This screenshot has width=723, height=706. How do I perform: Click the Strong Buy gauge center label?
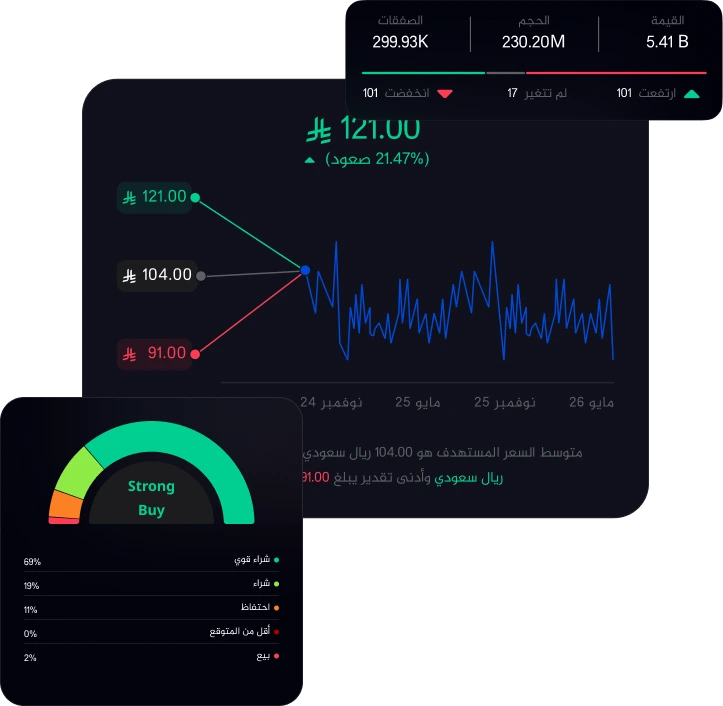click(x=151, y=498)
